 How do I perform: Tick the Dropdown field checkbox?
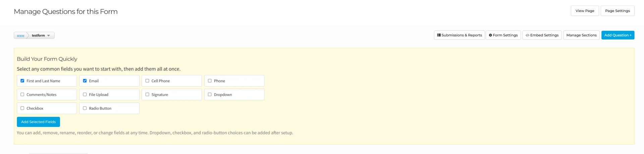(210, 94)
